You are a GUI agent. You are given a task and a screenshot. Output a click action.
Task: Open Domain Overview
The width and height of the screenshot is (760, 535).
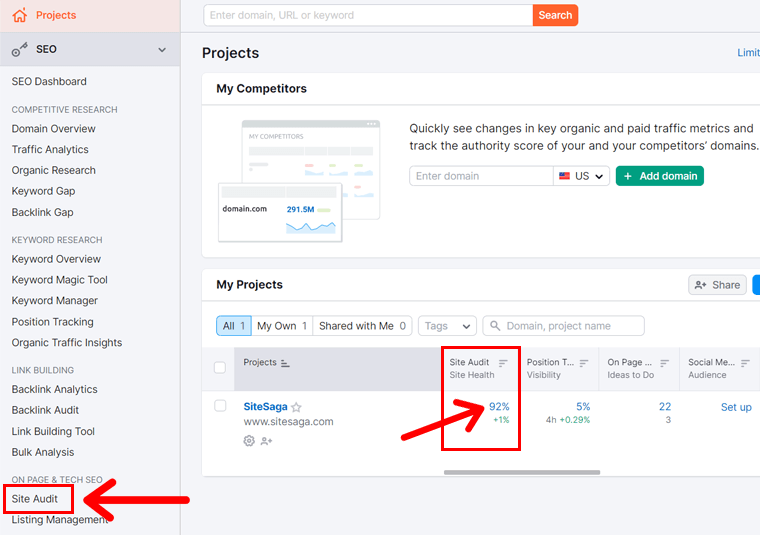click(53, 128)
